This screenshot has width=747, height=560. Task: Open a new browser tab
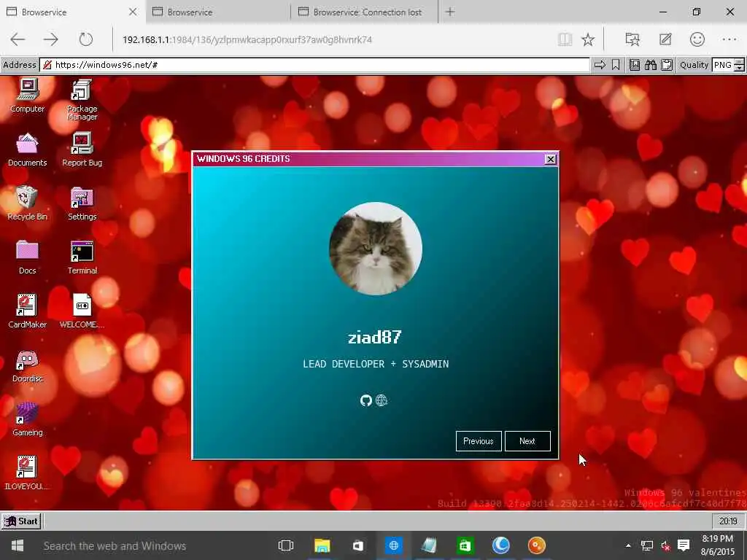(449, 12)
